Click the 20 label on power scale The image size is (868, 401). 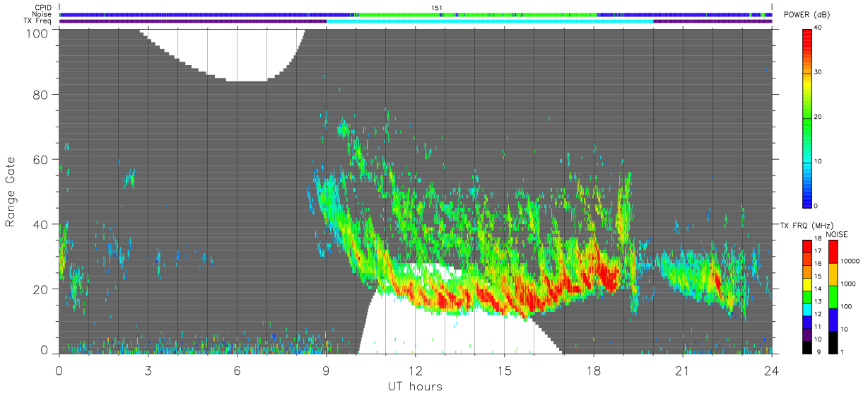tap(819, 117)
